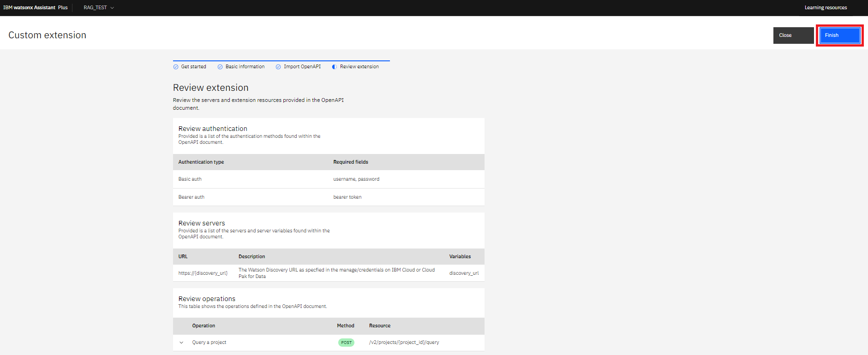Viewport: 868px width, 355px height.
Task: Open the RAG_TEST assistant dropdown
Action: point(99,8)
